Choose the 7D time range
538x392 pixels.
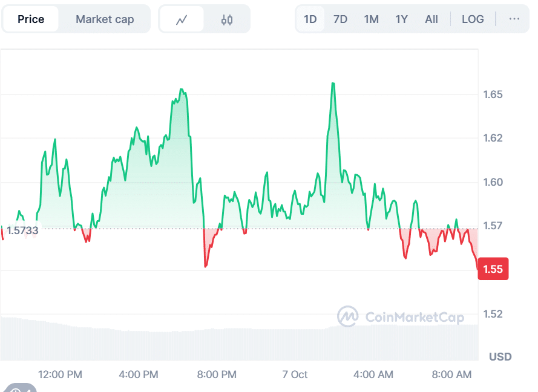(x=341, y=19)
